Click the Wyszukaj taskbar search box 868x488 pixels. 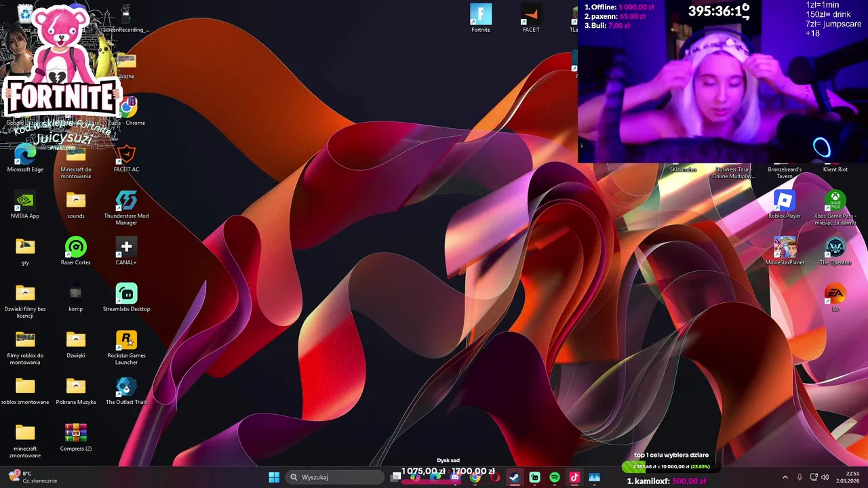(335, 477)
